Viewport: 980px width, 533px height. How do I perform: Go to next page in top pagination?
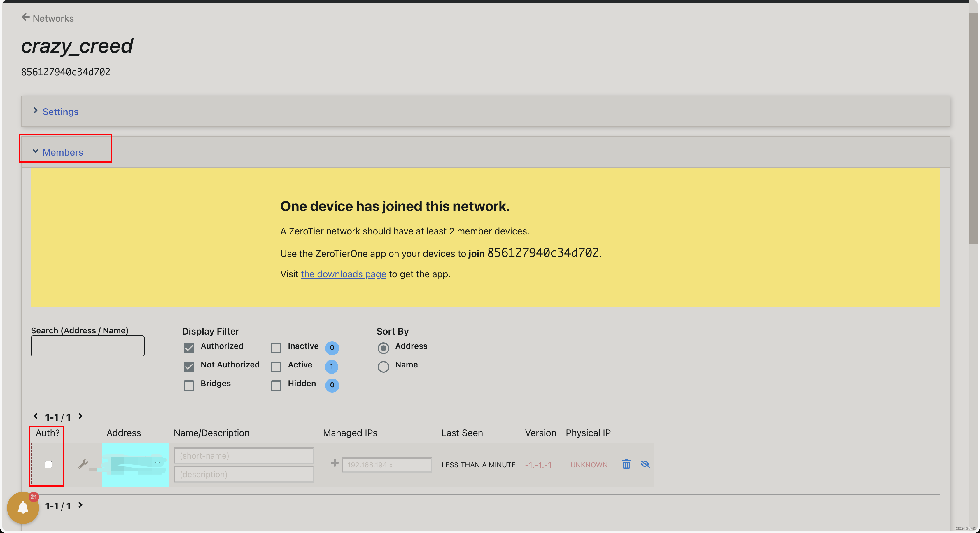point(81,416)
